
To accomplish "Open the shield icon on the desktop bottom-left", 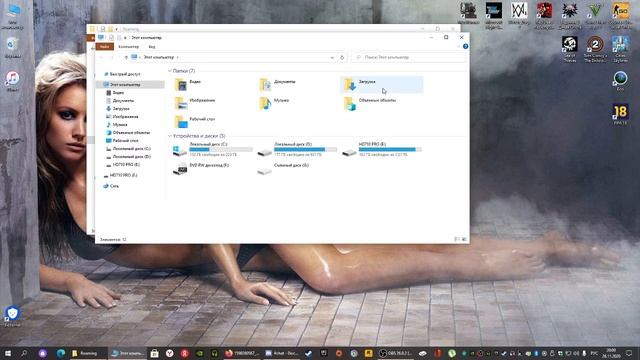I will tap(12, 316).
